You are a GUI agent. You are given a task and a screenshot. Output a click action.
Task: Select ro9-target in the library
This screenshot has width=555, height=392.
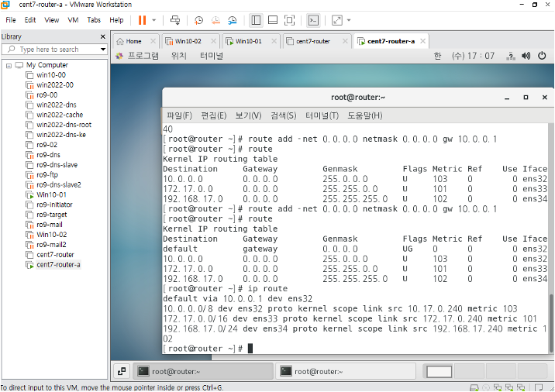pos(52,215)
